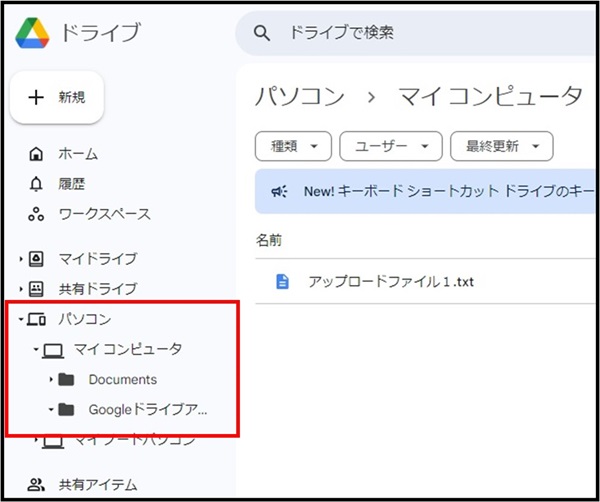Image resolution: width=600 pixels, height=502 pixels.
Task: Expand the 共有ドライブ tree arrow
Action: pos(20,289)
